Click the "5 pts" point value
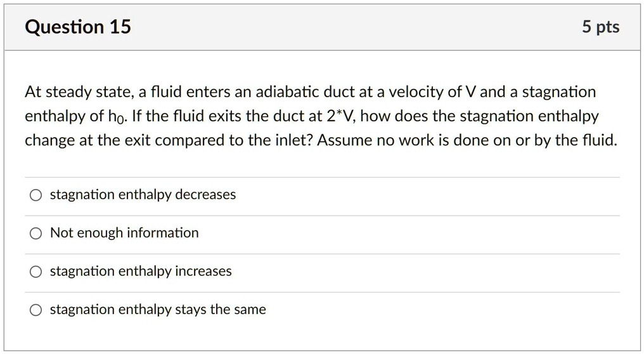Viewport: 644px width, 354px height. click(600, 27)
